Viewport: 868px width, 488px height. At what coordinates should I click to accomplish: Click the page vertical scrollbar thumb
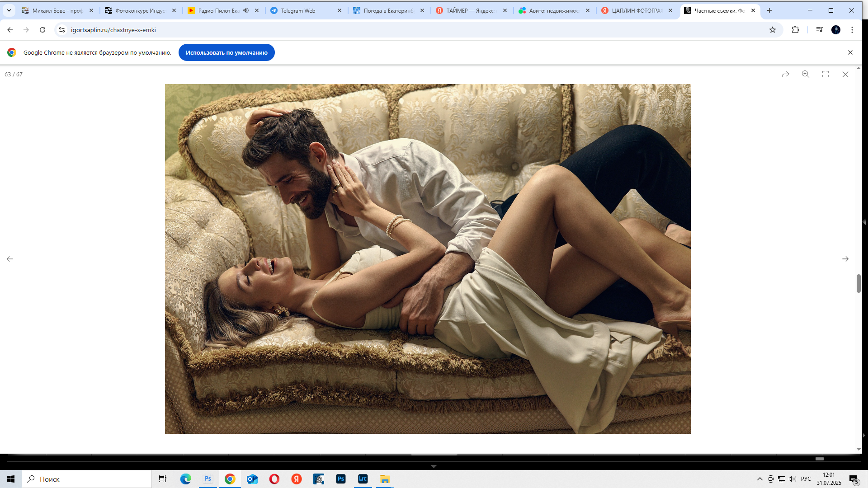click(859, 283)
